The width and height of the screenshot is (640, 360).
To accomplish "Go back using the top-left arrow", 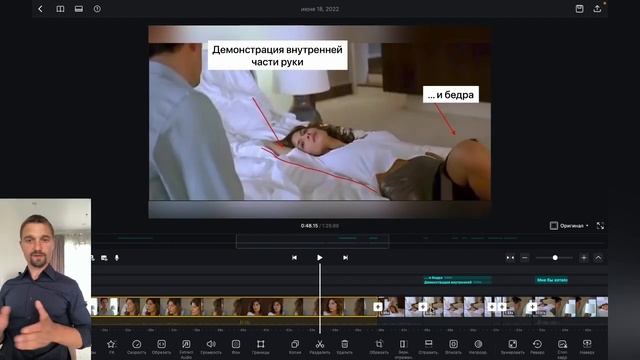I will (x=40, y=9).
